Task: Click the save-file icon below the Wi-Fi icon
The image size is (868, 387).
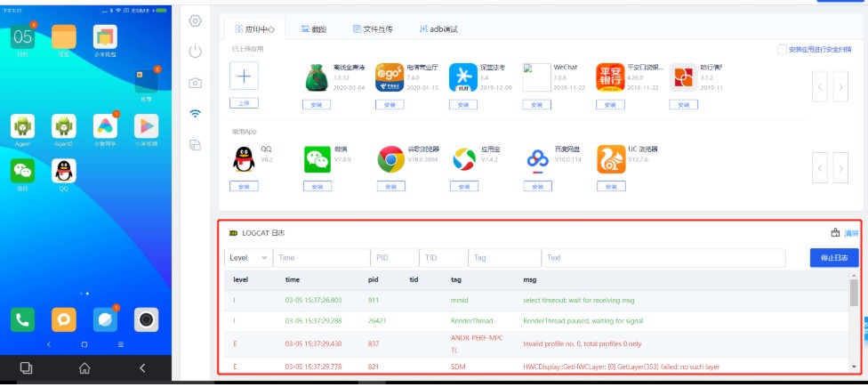Action: 195,145
